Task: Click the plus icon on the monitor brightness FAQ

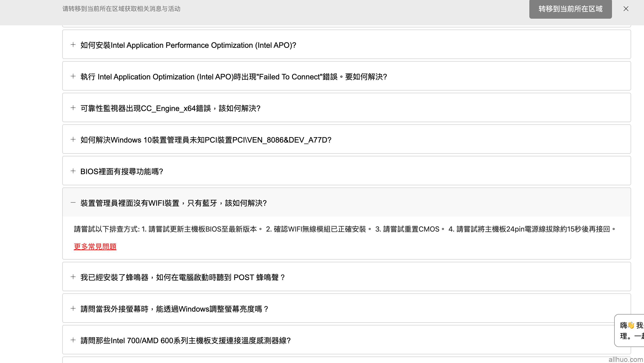Action: tap(73, 308)
